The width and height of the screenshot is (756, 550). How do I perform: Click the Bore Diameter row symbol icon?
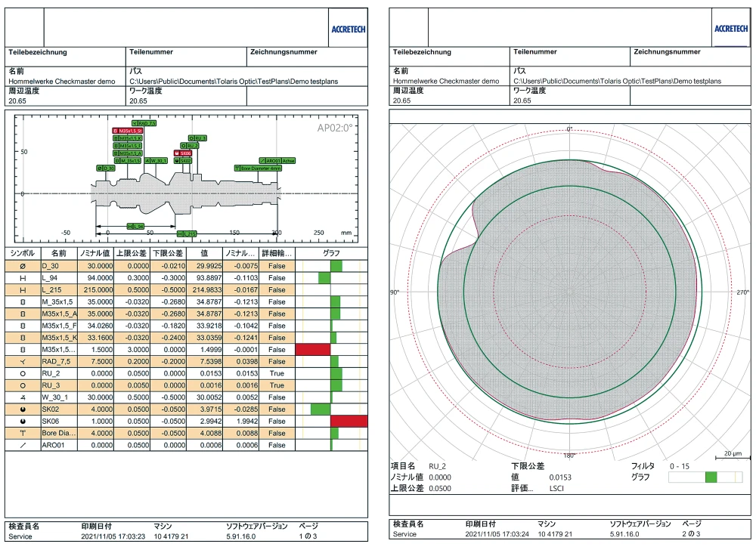(x=23, y=434)
